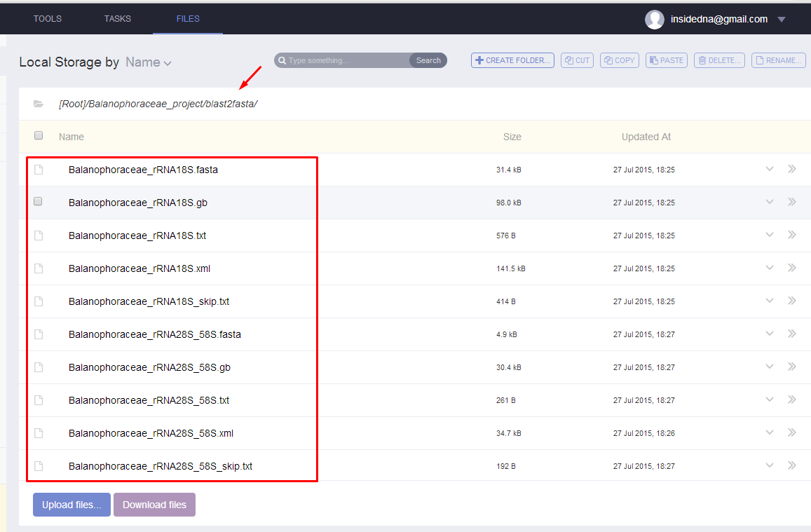
Task: Expand chevron for Balanophoraceae_rRNA28S_58S.gb row
Action: click(x=770, y=367)
